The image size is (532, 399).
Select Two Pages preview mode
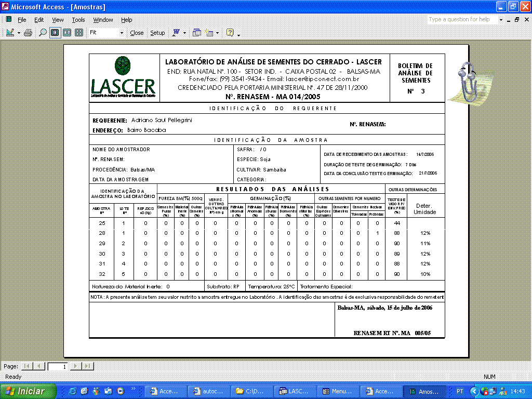click(x=67, y=33)
